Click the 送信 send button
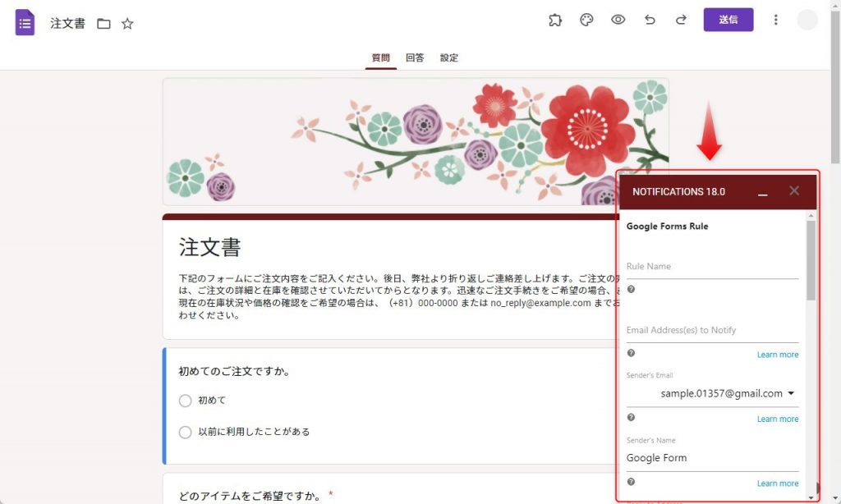Viewport: 841px width, 504px height. (x=728, y=20)
